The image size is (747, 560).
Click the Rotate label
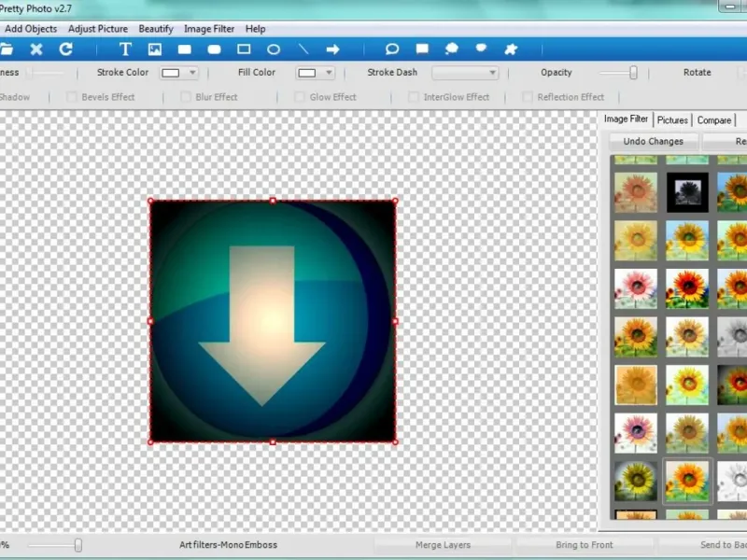point(697,73)
